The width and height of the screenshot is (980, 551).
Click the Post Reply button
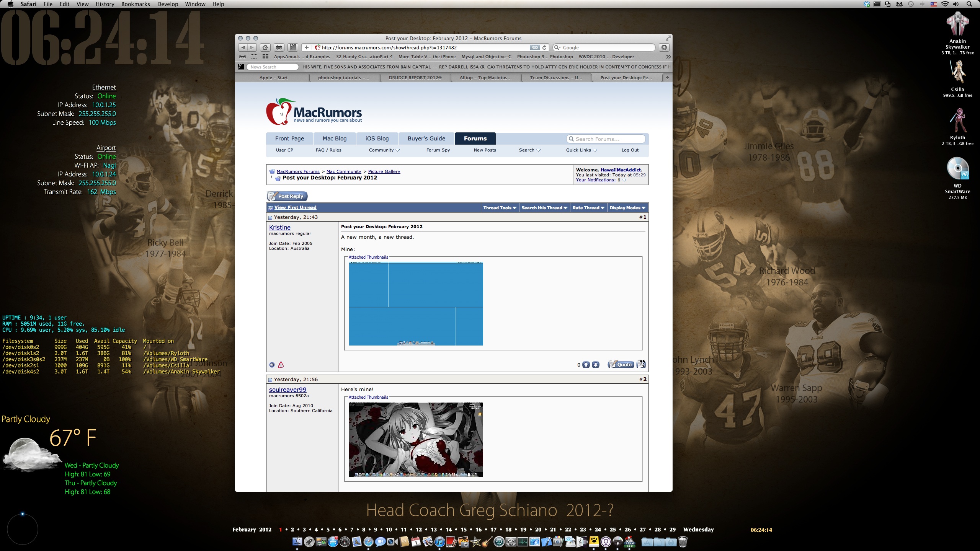pos(287,196)
